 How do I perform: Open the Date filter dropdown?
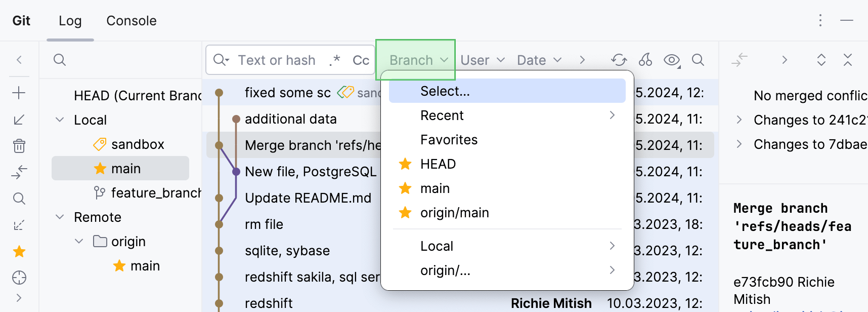[x=539, y=60]
